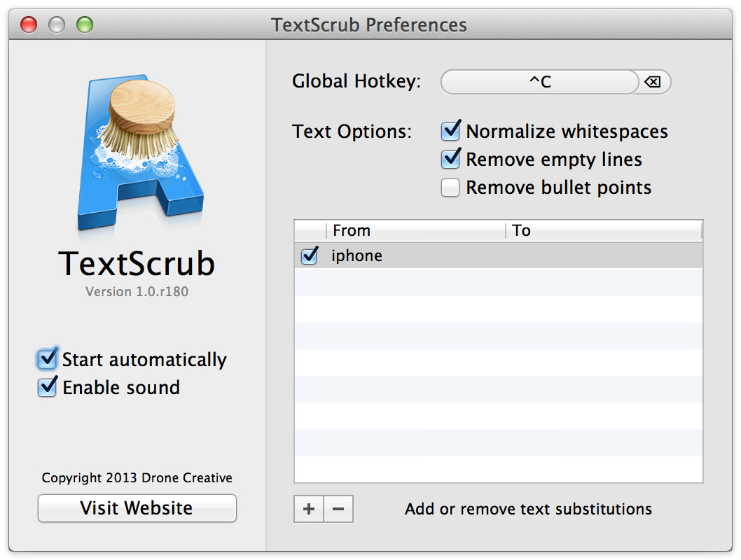Disable the Enable sound checkbox
The height and width of the screenshot is (560, 741).
tap(47, 386)
